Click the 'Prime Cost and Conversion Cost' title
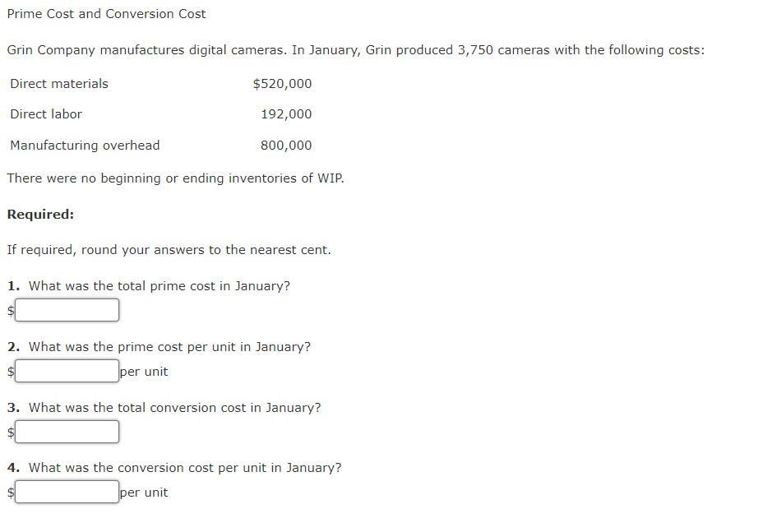 [x=106, y=14]
